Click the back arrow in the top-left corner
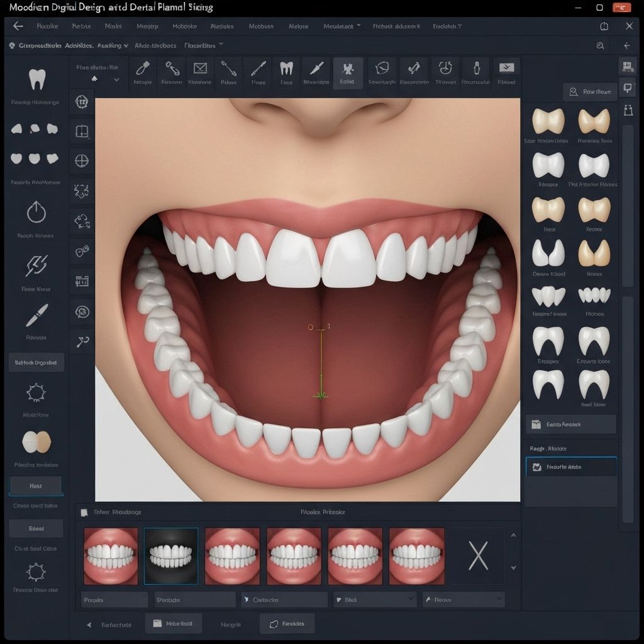The height and width of the screenshot is (644, 644). (18, 26)
